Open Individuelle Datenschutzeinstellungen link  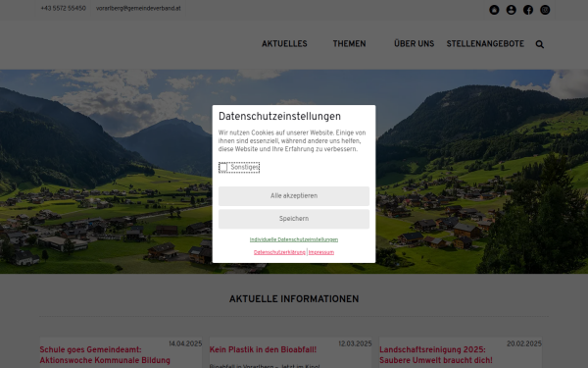click(294, 239)
